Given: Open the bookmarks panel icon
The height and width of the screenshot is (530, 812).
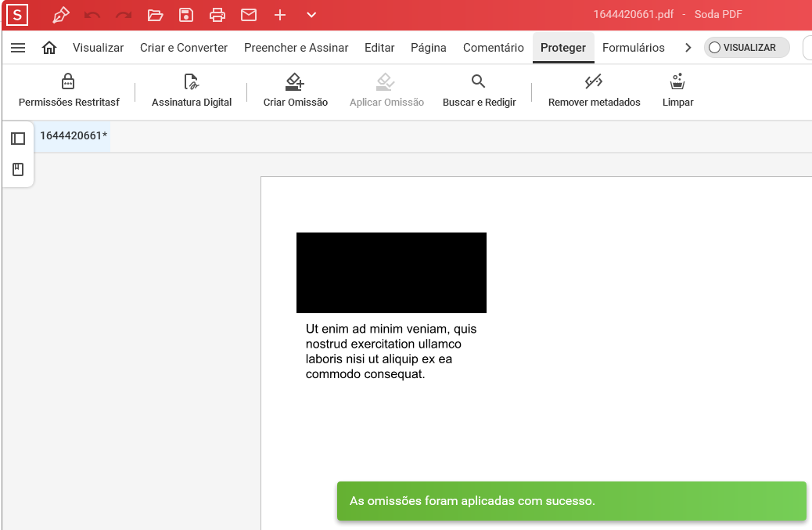Looking at the screenshot, I should pos(18,169).
